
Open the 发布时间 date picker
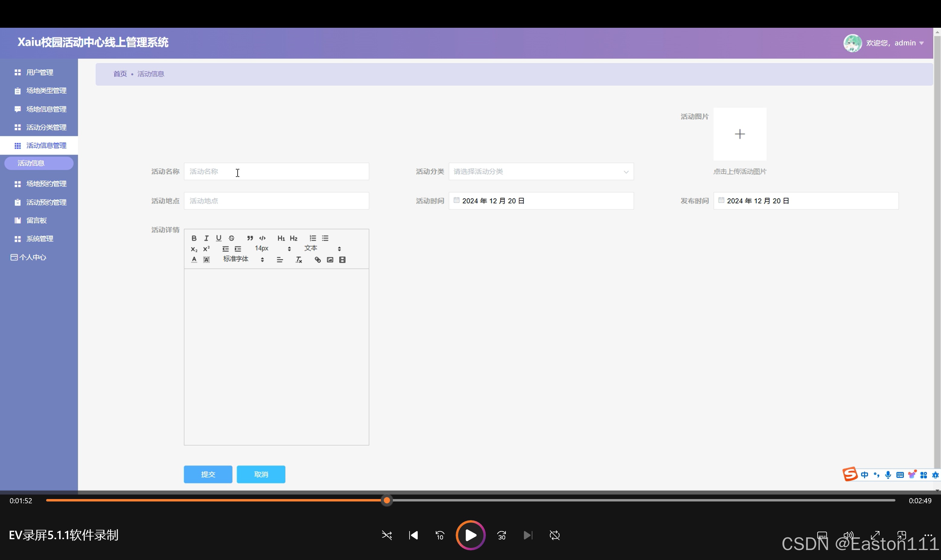805,201
